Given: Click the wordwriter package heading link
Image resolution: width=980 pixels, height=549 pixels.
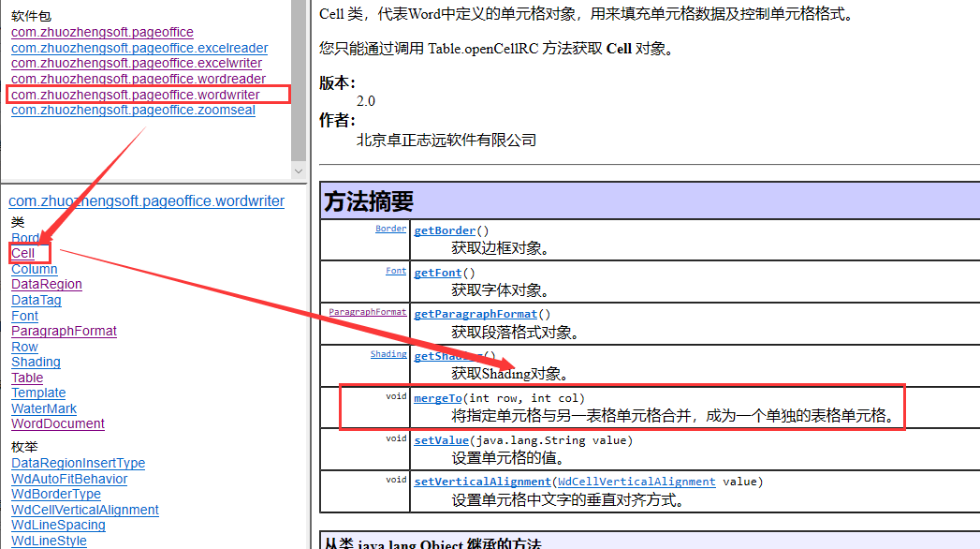Looking at the screenshot, I should click(x=146, y=200).
